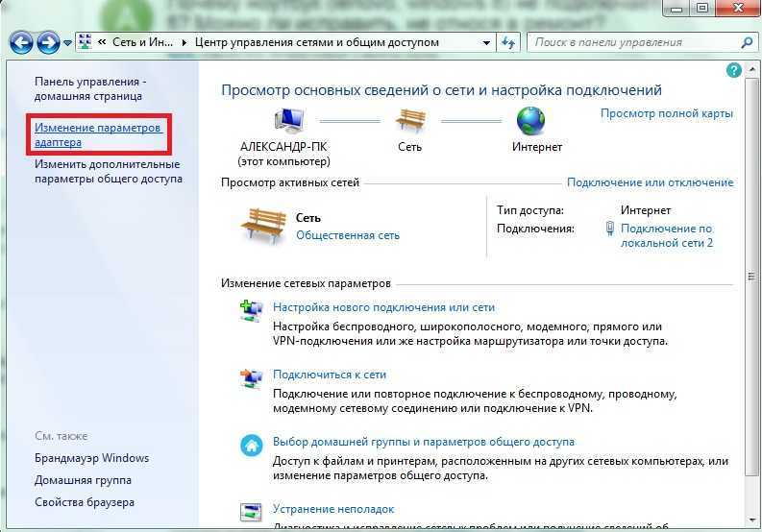
Task: Open 'Общественная сеть' network type link
Action: click(348, 235)
